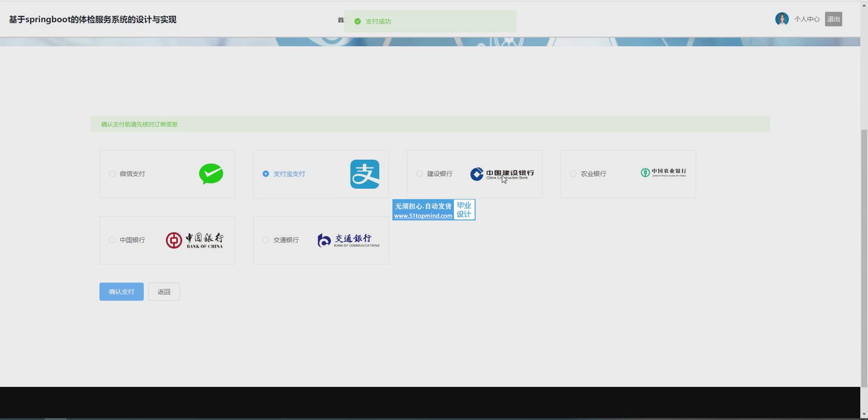Go back with the 返回 button

(164, 292)
